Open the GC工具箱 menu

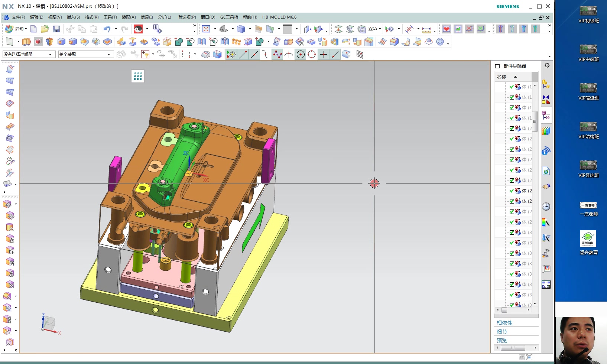coord(229,17)
